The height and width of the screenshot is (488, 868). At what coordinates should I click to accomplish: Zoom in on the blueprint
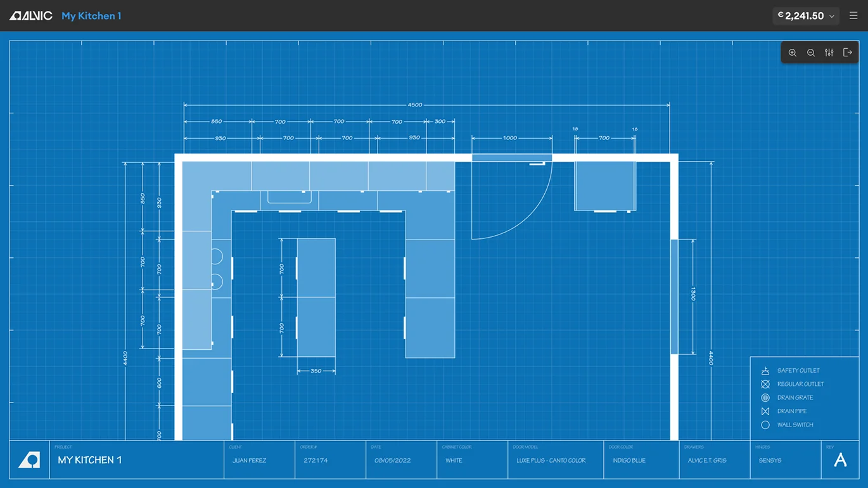(792, 53)
